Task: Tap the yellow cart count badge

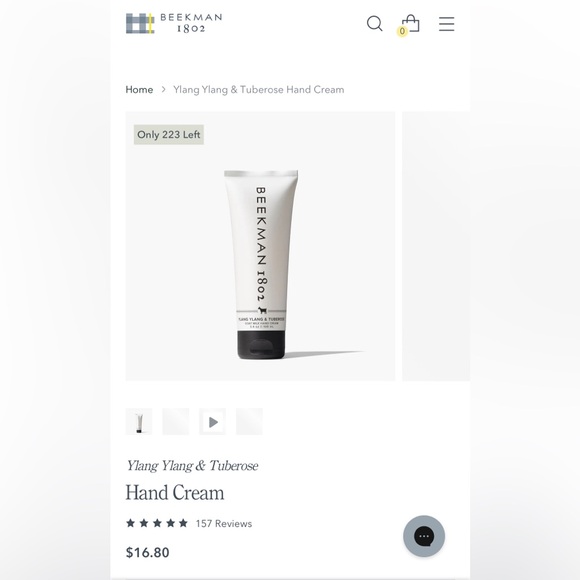Action: (x=402, y=31)
